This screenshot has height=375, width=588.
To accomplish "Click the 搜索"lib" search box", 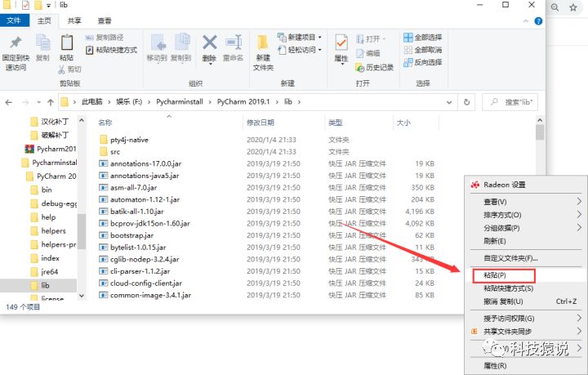I will coord(510,102).
